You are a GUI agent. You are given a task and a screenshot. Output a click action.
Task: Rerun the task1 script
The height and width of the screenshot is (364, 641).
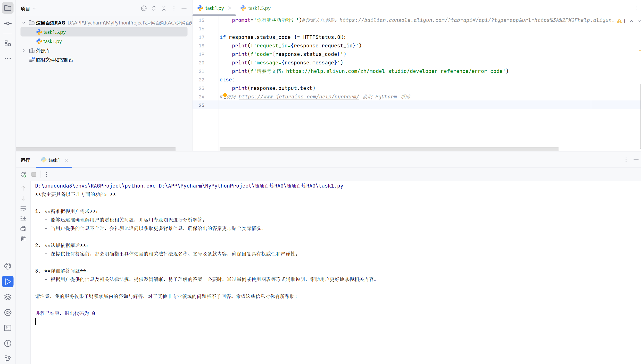[23, 174]
